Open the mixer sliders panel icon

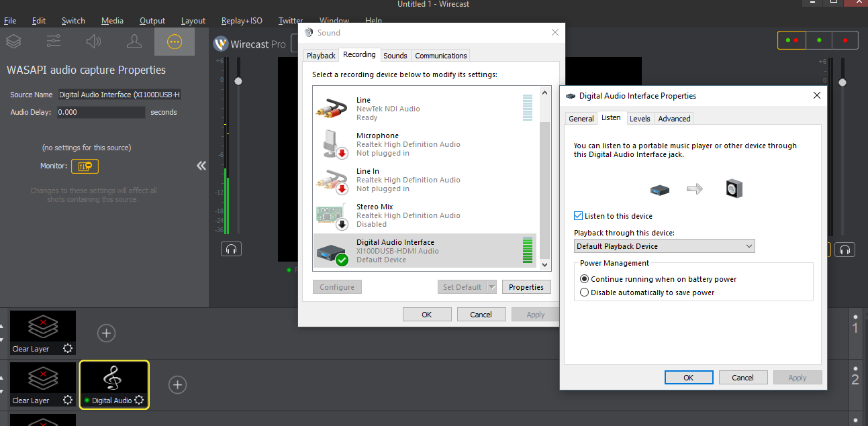tap(54, 42)
